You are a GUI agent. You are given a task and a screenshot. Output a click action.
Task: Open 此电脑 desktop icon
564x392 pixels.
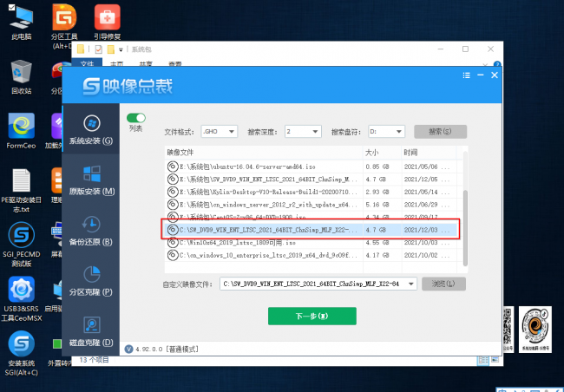pyautogui.click(x=21, y=23)
